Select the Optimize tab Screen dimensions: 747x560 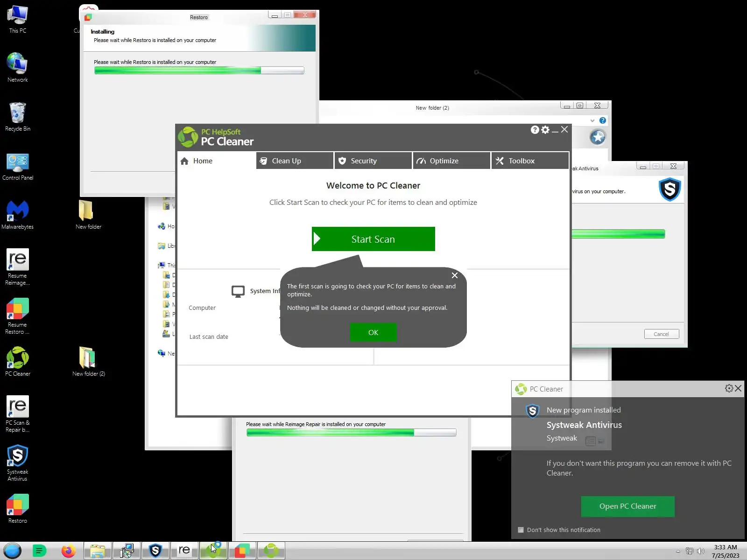(x=452, y=161)
